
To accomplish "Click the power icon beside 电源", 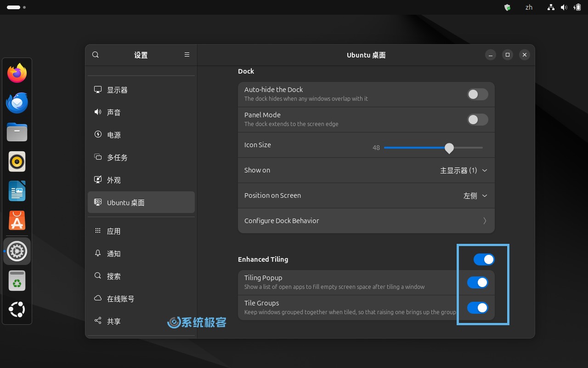I will pyautogui.click(x=98, y=135).
